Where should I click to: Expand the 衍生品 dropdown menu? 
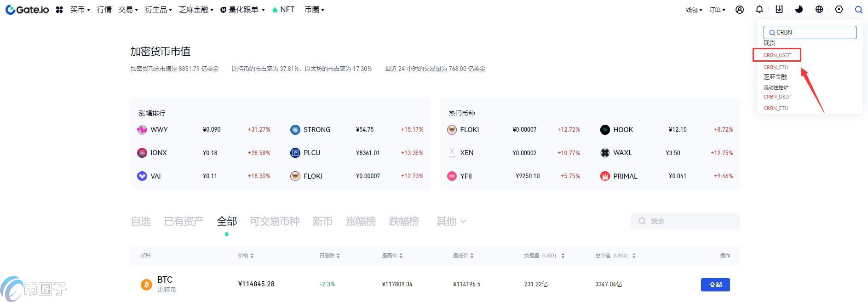coord(158,10)
